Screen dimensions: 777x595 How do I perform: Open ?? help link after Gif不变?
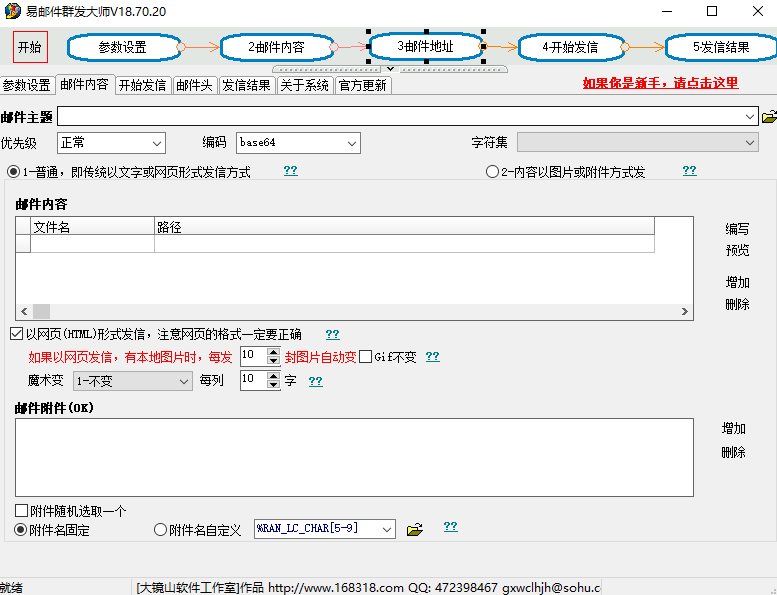click(433, 357)
